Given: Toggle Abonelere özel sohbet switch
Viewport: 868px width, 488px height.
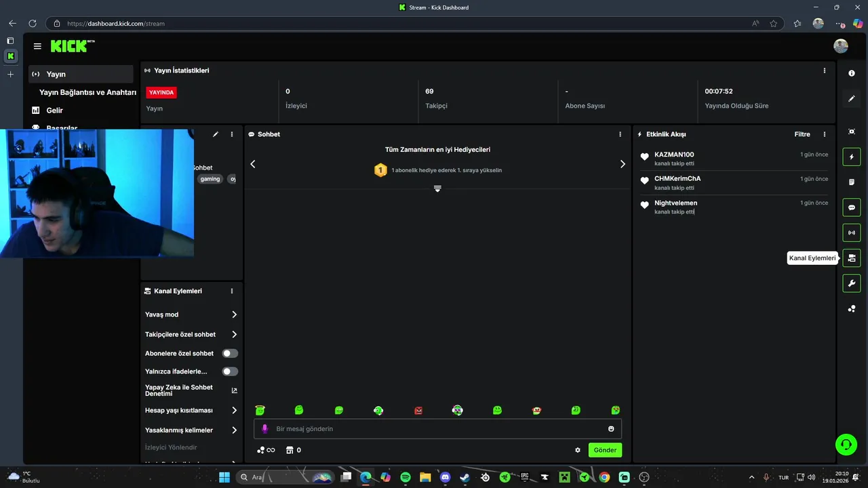Looking at the screenshot, I should point(231,353).
